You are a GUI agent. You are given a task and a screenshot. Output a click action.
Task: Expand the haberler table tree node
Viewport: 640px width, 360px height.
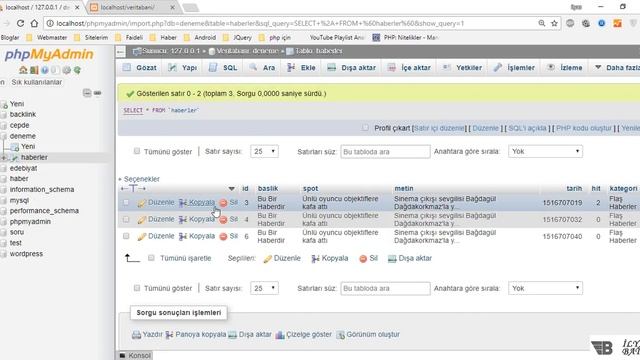pos(4,158)
